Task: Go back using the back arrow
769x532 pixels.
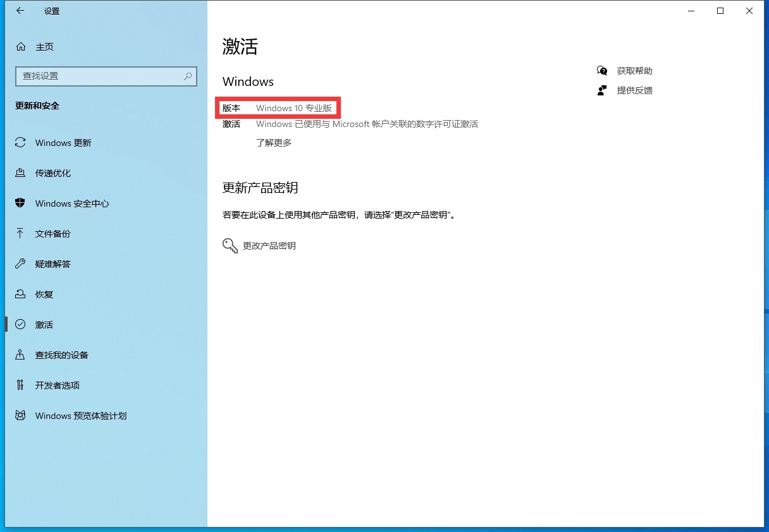Action: tap(20, 11)
